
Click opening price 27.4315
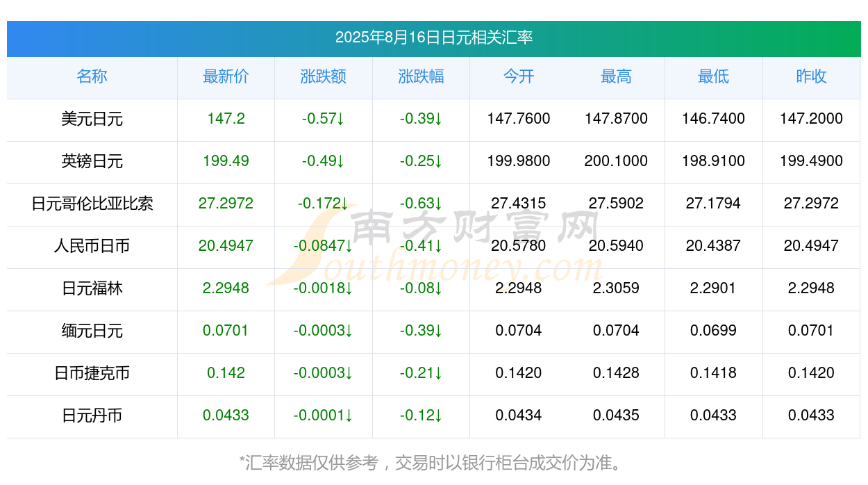coord(519,204)
